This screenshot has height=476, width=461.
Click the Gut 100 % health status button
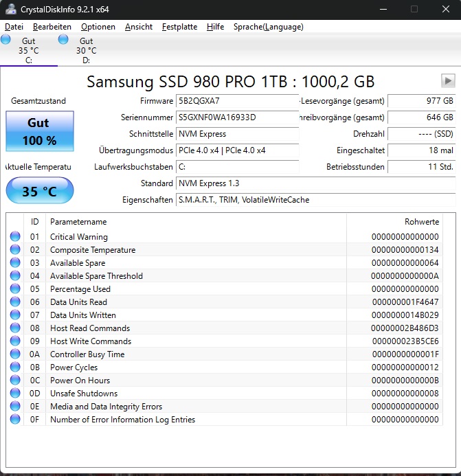[x=40, y=131]
